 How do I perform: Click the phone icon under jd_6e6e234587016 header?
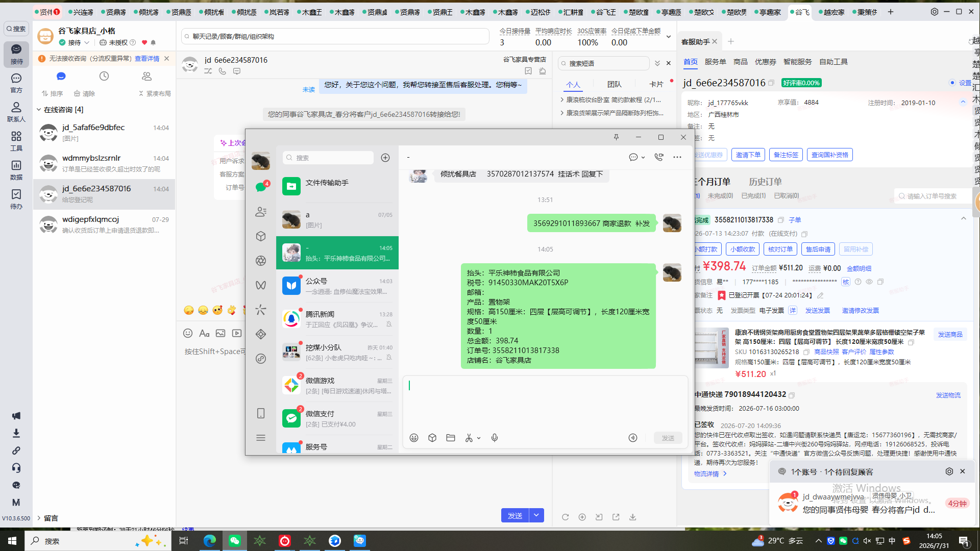click(223, 71)
